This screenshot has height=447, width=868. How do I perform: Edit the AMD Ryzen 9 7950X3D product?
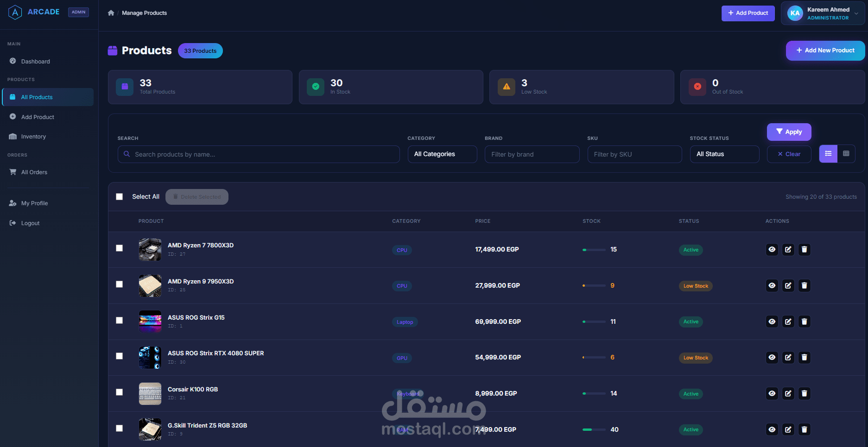[x=788, y=286]
